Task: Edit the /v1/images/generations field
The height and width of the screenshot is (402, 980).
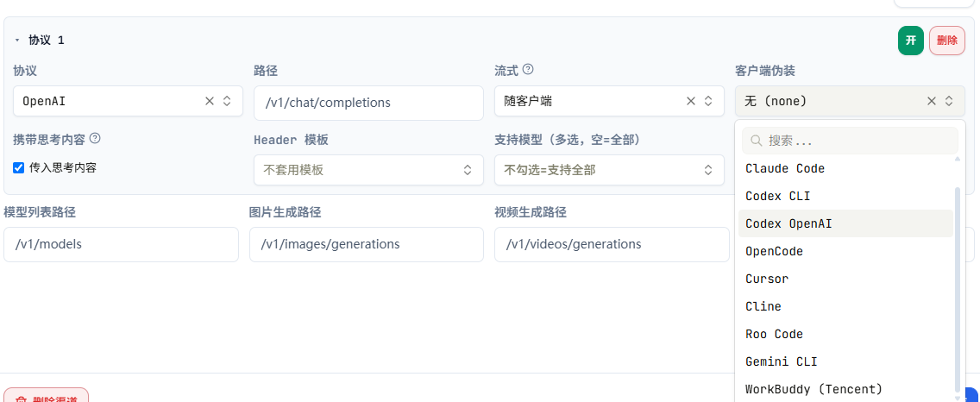Action: [x=367, y=244]
